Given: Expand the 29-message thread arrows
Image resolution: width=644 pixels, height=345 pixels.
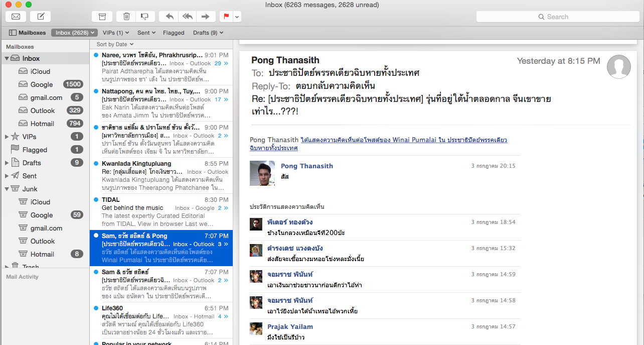Looking at the screenshot, I should point(226,63).
